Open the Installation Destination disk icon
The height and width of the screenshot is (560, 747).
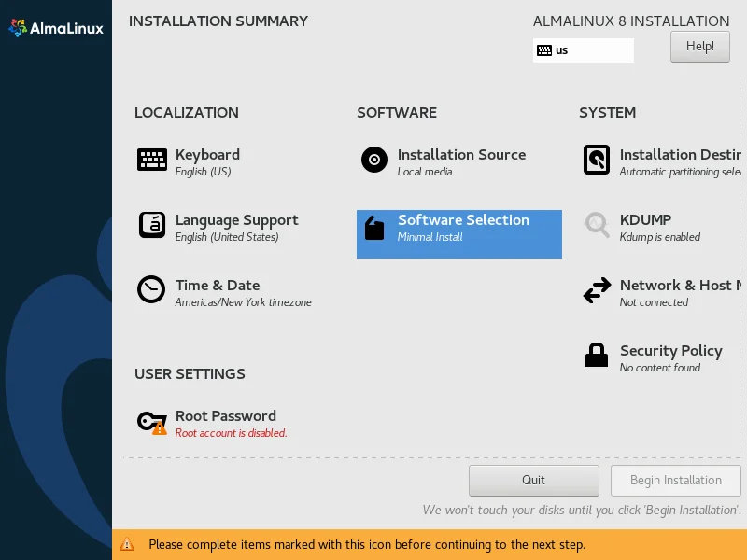pos(597,160)
